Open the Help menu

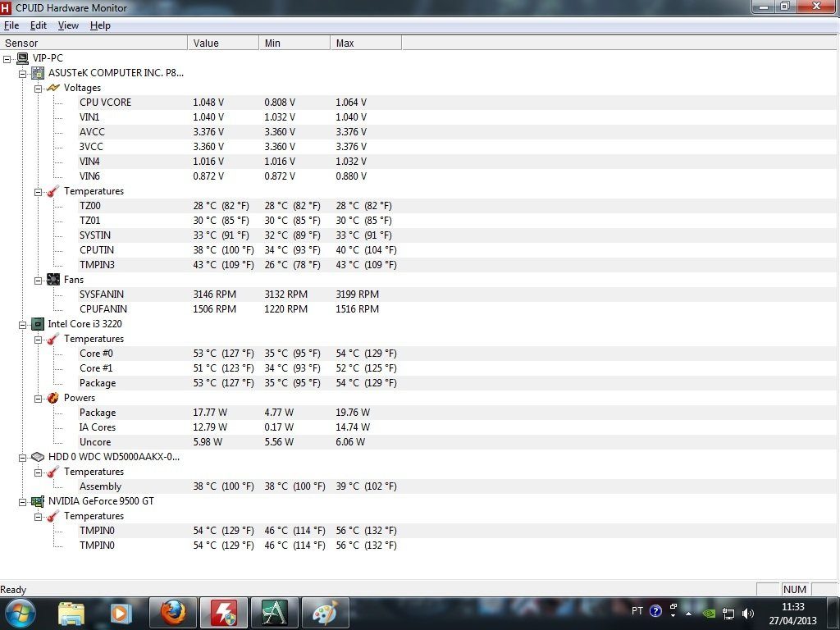pyautogui.click(x=100, y=25)
